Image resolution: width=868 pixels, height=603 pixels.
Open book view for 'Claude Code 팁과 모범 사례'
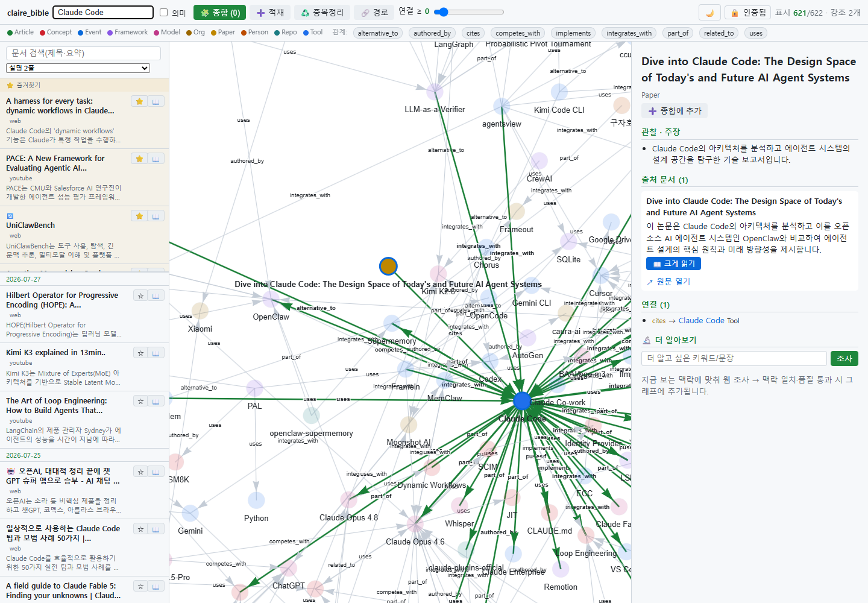click(x=157, y=529)
